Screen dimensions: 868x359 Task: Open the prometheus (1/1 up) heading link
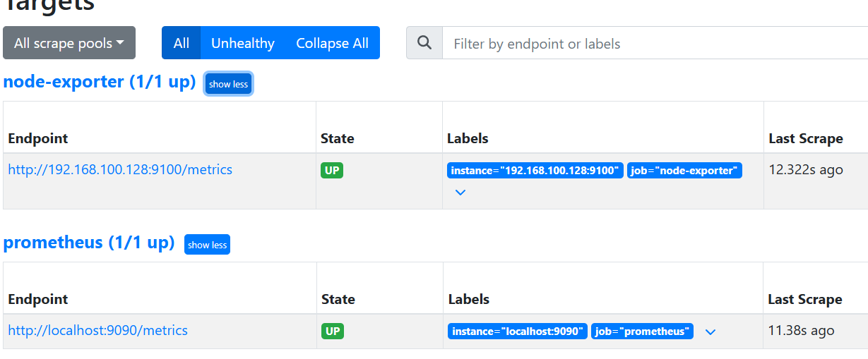click(89, 243)
